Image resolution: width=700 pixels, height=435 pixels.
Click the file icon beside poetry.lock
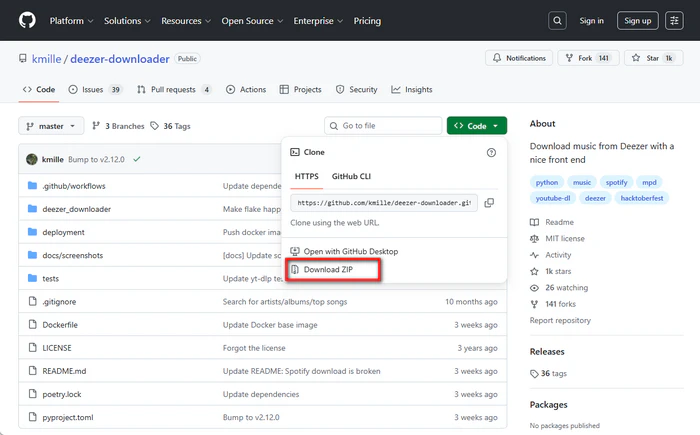coord(32,394)
